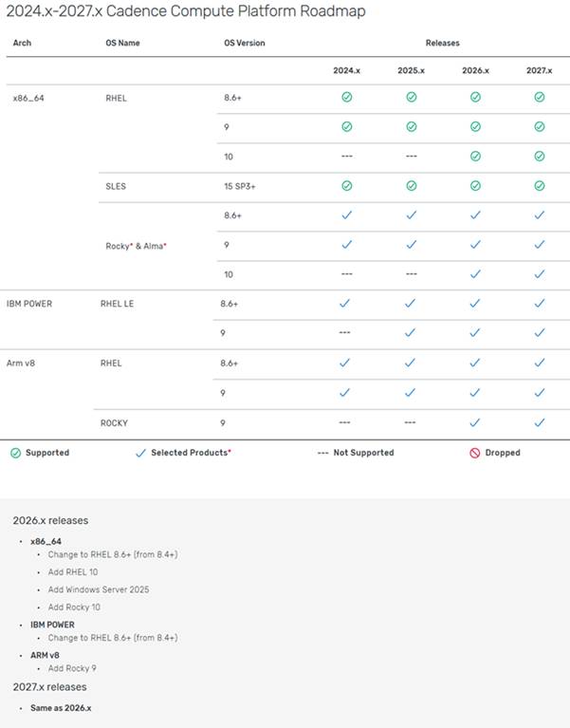Click Arm v8 RHEL 9 checkmark under 2027.x
The image size is (570, 728).
point(540,393)
